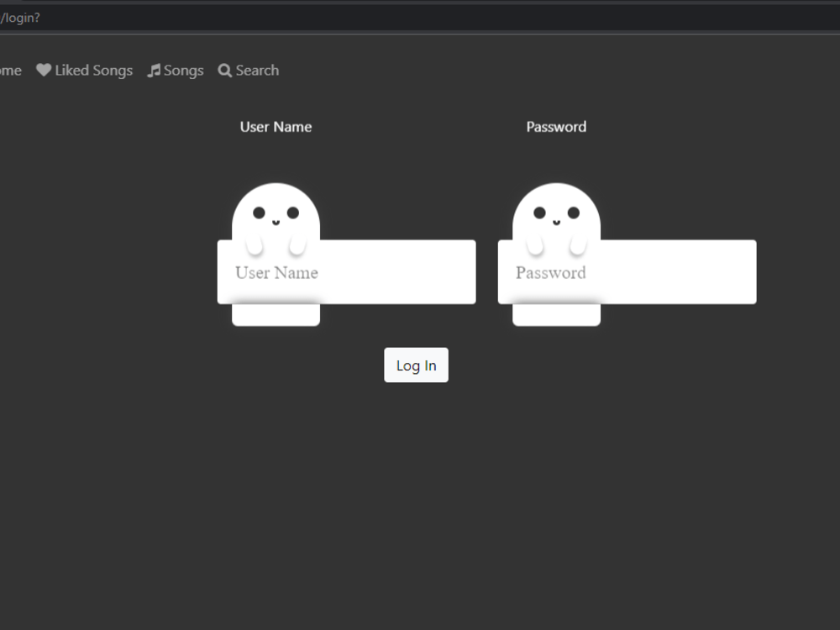The image size is (840, 630).
Task: Click the ghost mascot above the password field
Action: coord(556,206)
